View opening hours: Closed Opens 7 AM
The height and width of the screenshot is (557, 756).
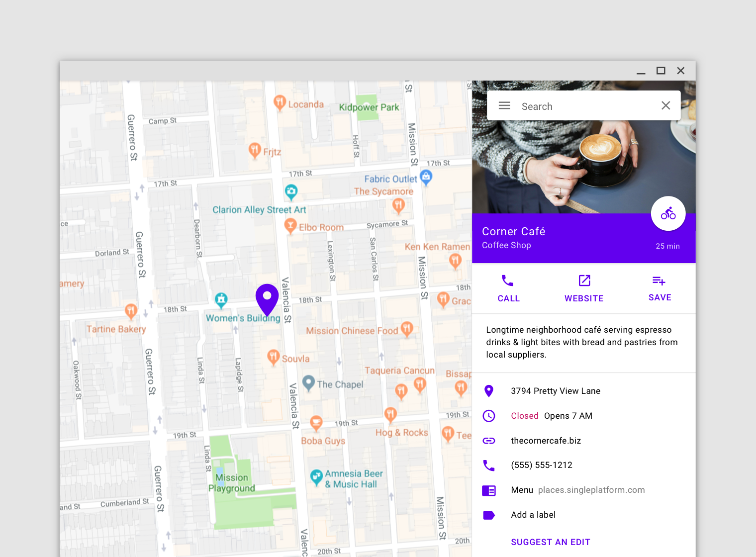(x=552, y=416)
